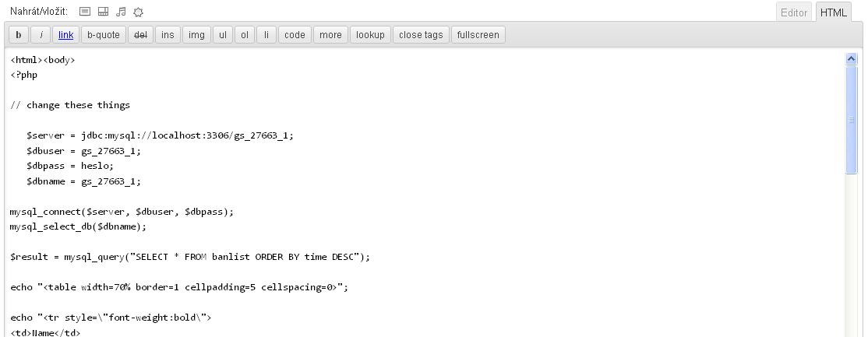This screenshot has width=868, height=337.
Task: Click the add audio music-note icon
Action: [x=122, y=12]
